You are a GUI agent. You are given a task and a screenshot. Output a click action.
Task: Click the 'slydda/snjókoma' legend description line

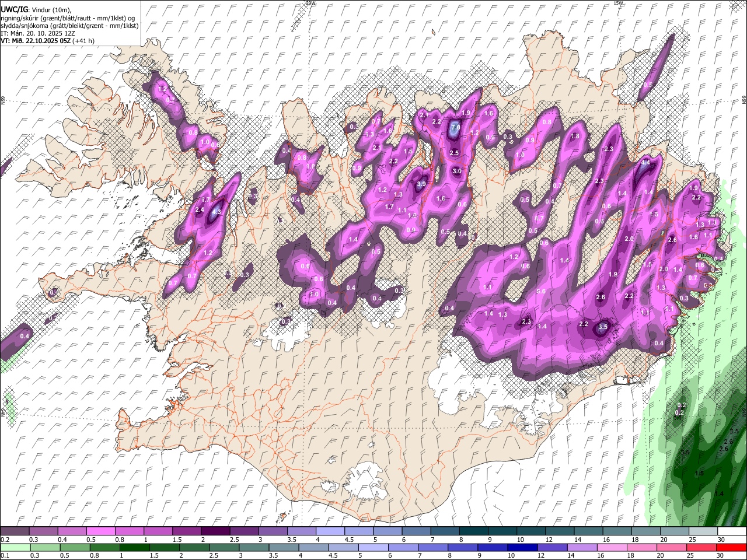[x=69, y=26]
